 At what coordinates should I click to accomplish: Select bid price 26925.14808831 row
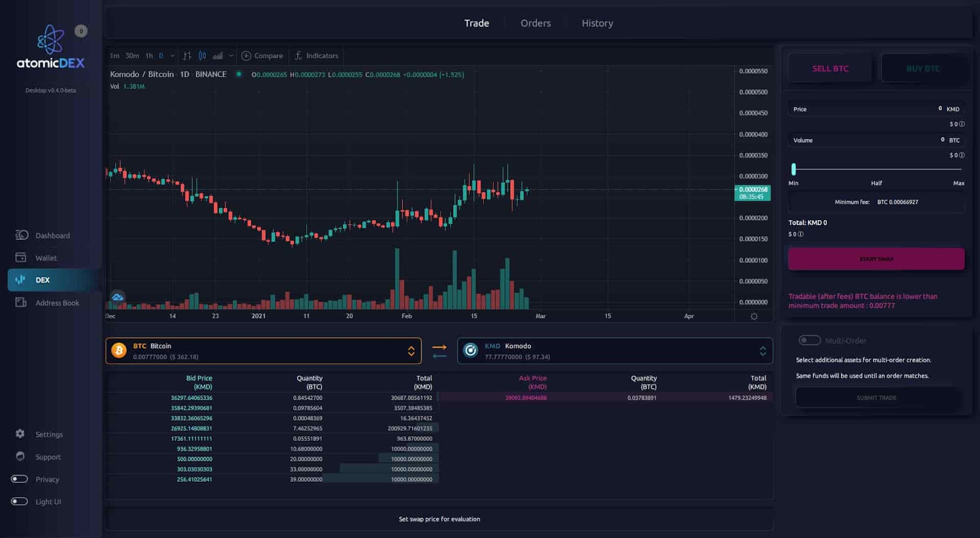[x=273, y=428]
